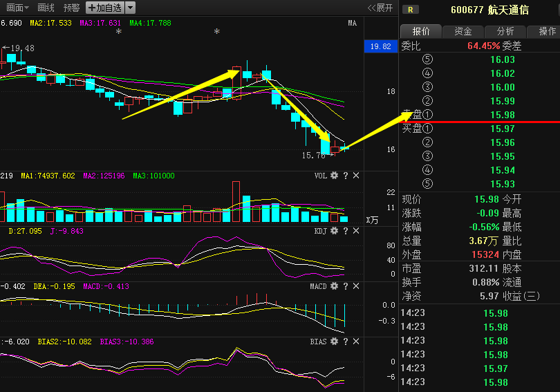Click the BIAS indicator label
Viewport: 560px width, 392px height.
(x=318, y=342)
